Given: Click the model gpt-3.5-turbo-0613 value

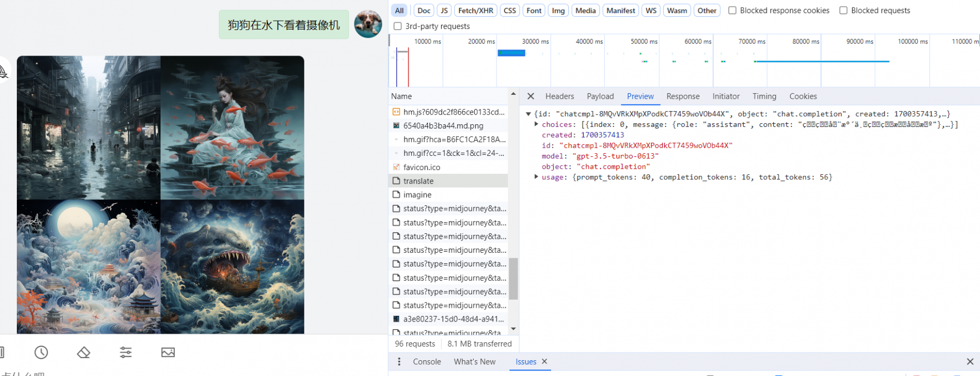Looking at the screenshot, I should (615, 156).
